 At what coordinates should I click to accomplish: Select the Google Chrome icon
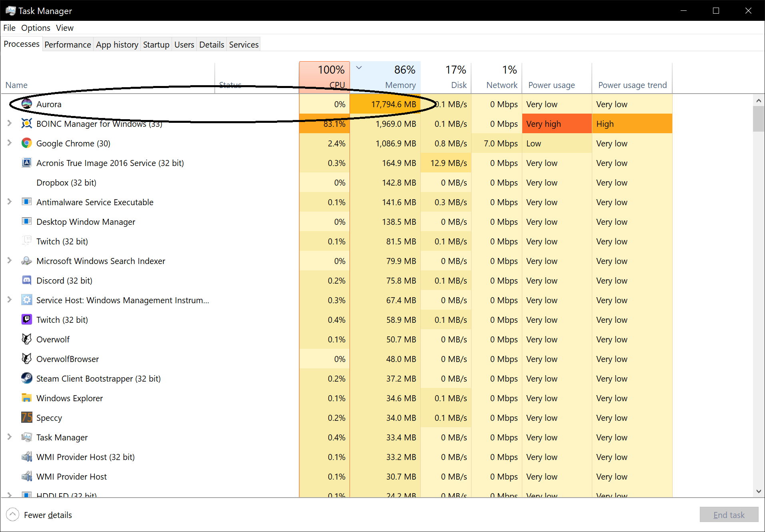point(27,143)
